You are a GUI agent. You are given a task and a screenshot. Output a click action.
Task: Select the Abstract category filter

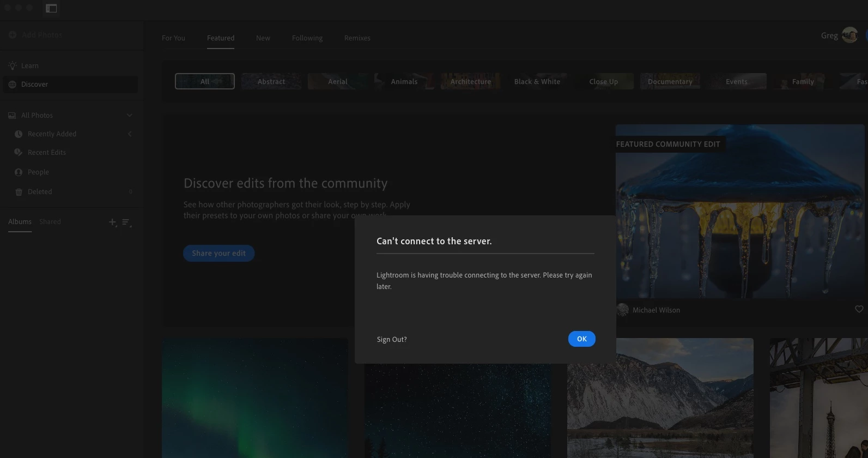[271, 81]
